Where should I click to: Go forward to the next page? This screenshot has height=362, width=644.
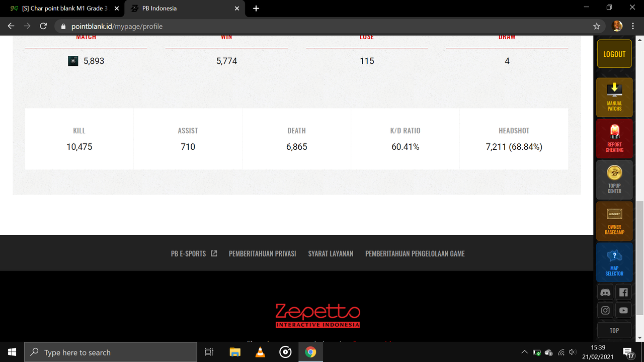click(x=27, y=26)
